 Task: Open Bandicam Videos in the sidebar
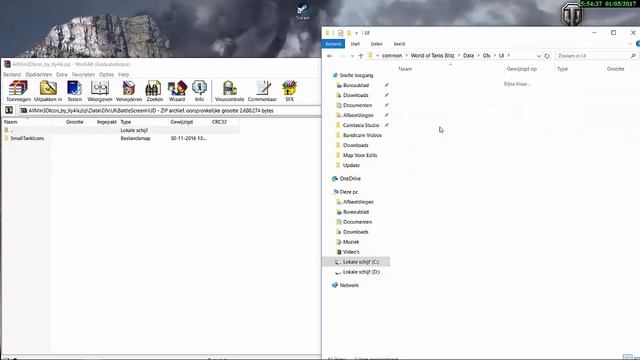pos(362,135)
